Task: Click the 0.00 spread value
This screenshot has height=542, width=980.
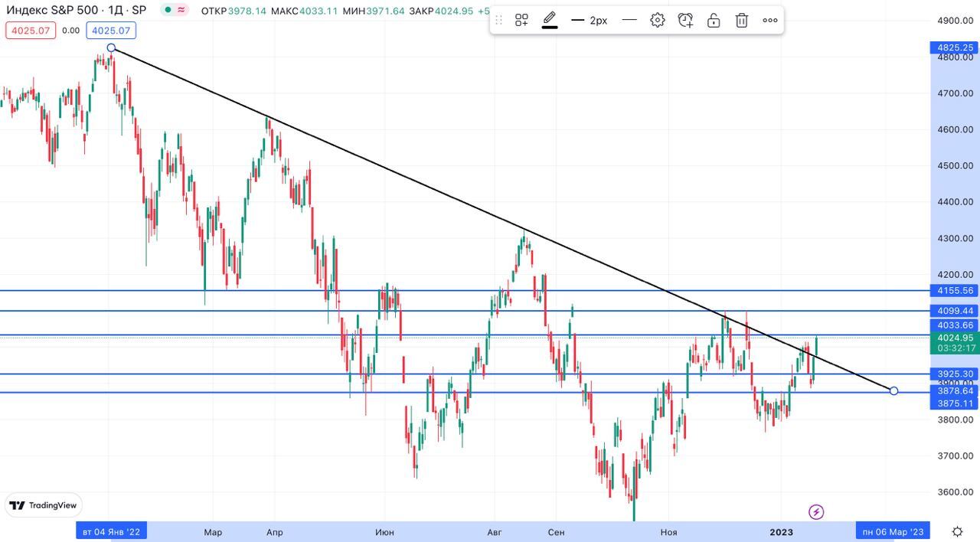Action: pos(70,31)
